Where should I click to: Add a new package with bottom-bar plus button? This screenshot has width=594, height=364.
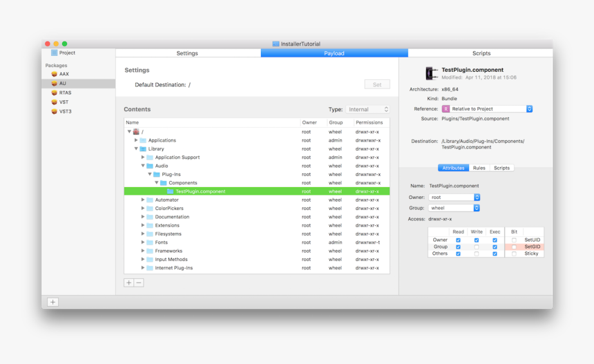coord(52,302)
